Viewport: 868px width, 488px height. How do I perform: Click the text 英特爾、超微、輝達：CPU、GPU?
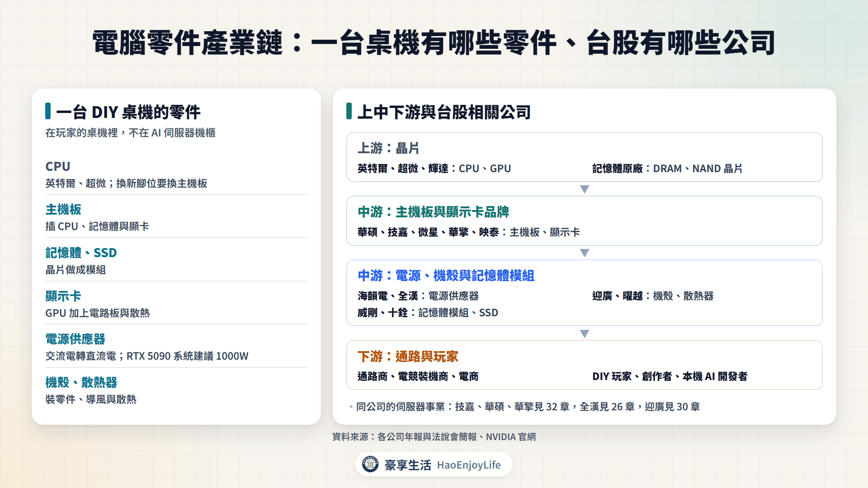[x=434, y=169]
